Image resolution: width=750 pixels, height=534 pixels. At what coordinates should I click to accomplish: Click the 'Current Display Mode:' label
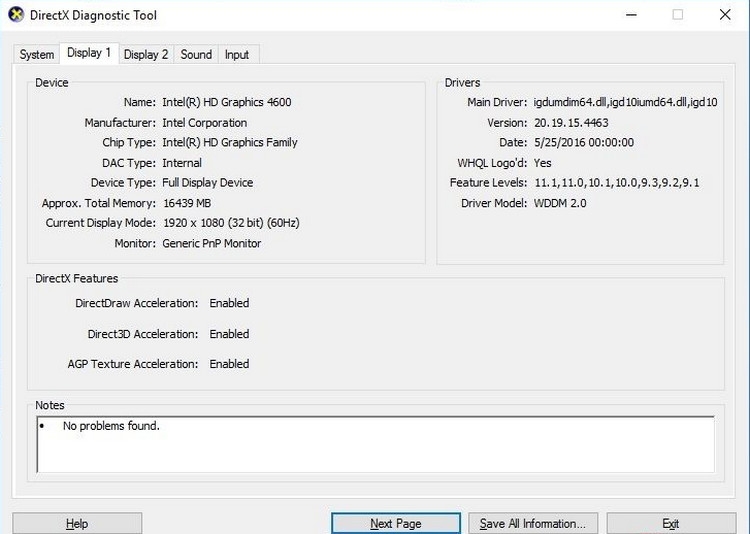(x=100, y=222)
